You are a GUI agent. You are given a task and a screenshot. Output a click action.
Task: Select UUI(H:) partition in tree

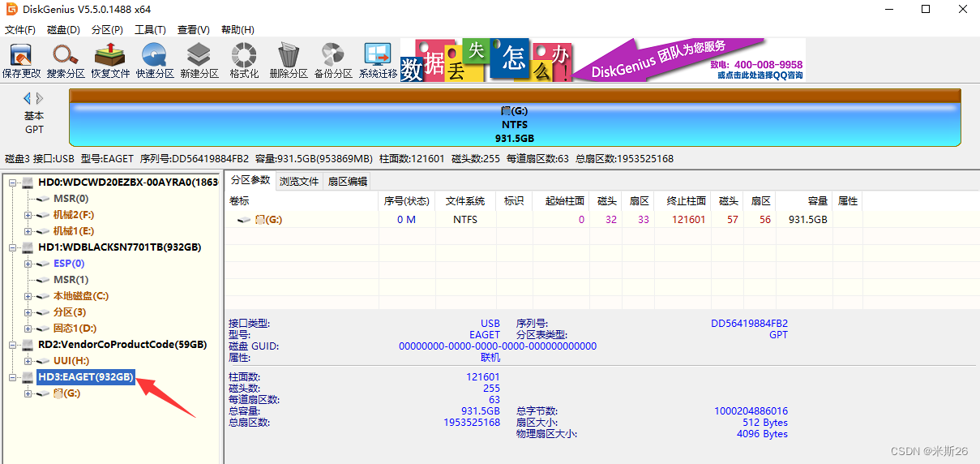pyautogui.click(x=71, y=361)
